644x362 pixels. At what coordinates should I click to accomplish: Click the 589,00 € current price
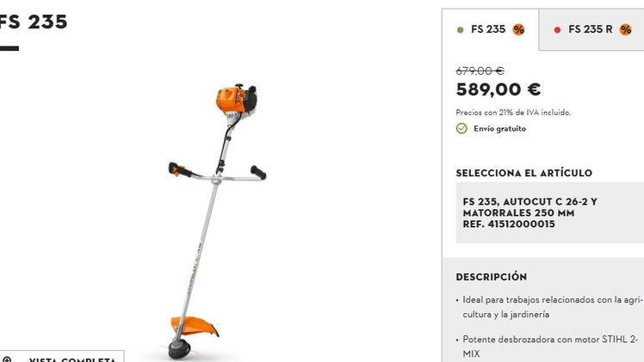coord(498,89)
